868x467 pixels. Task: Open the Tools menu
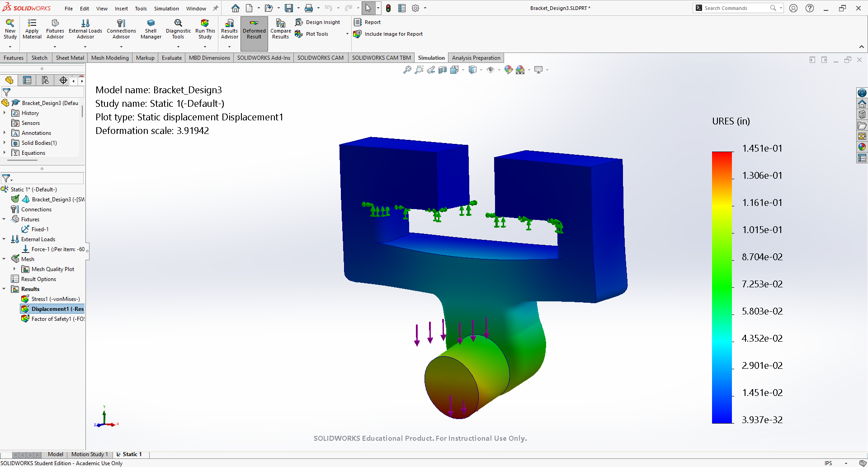coord(141,9)
